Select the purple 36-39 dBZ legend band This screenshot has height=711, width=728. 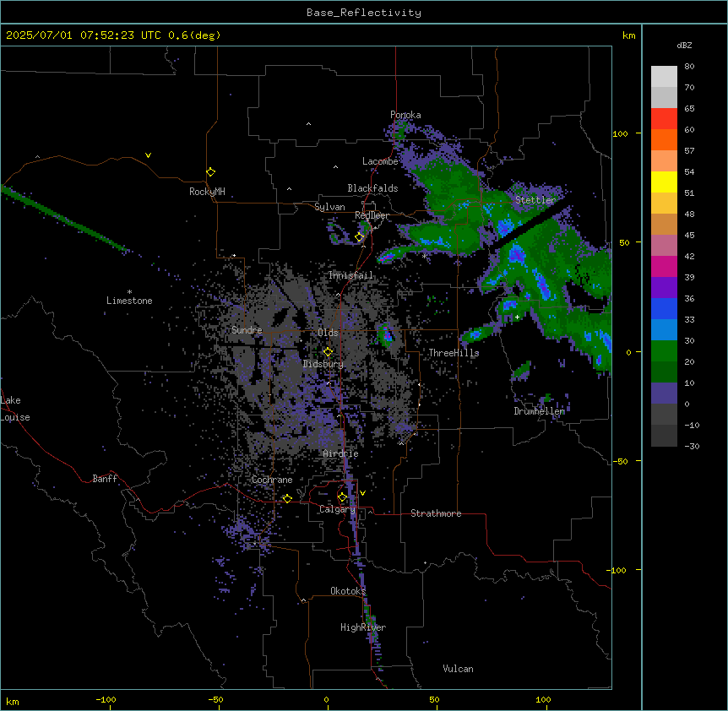(x=664, y=288)
